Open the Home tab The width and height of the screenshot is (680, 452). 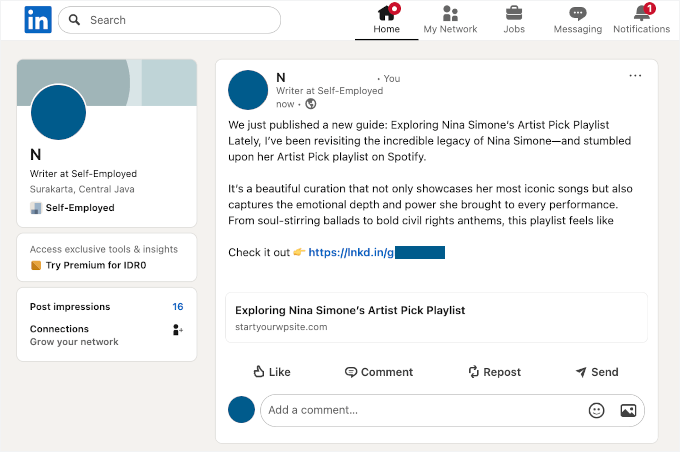pyautogui.click(x=386, y=20)
